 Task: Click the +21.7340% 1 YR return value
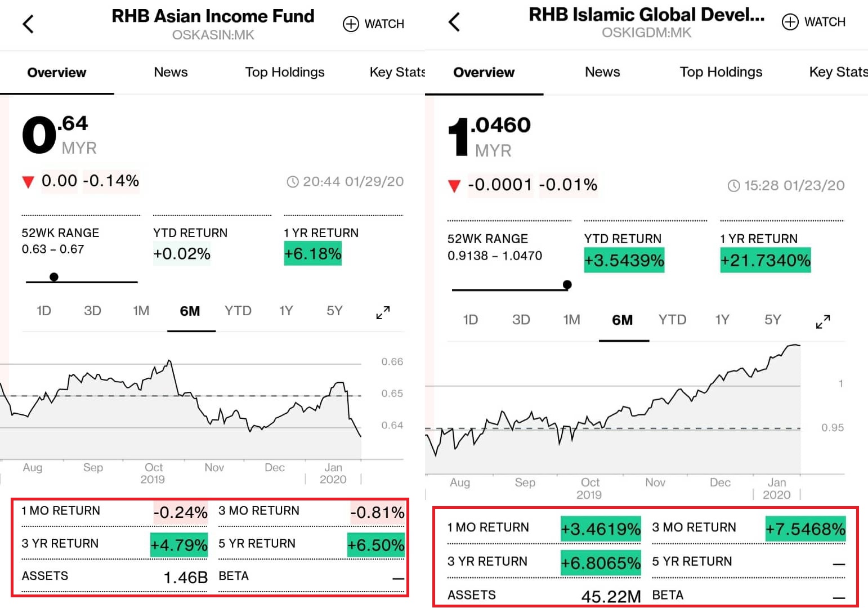[x=766, y=260]
